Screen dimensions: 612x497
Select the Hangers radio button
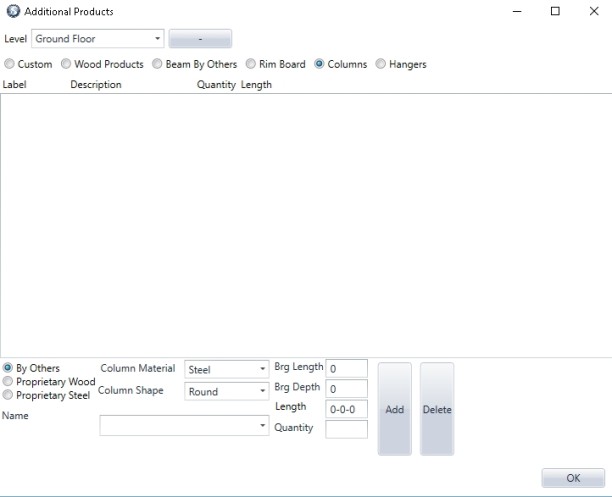pyautogui.click(x=381, y=64)
